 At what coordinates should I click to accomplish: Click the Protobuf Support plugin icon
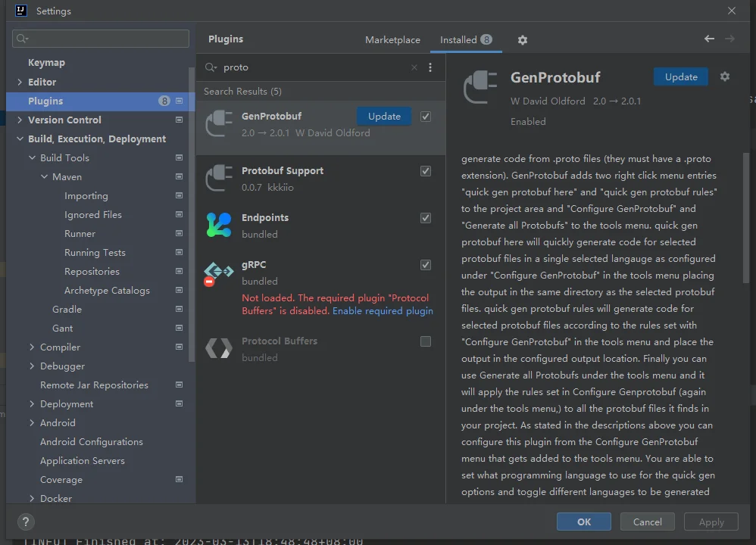pos(219,179)
